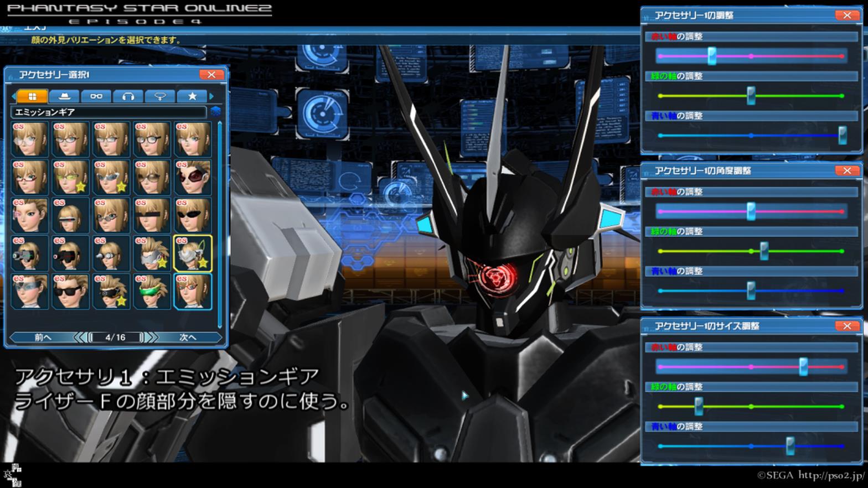Pick the silver aviator goggles thumbnail

click(111, 253)
